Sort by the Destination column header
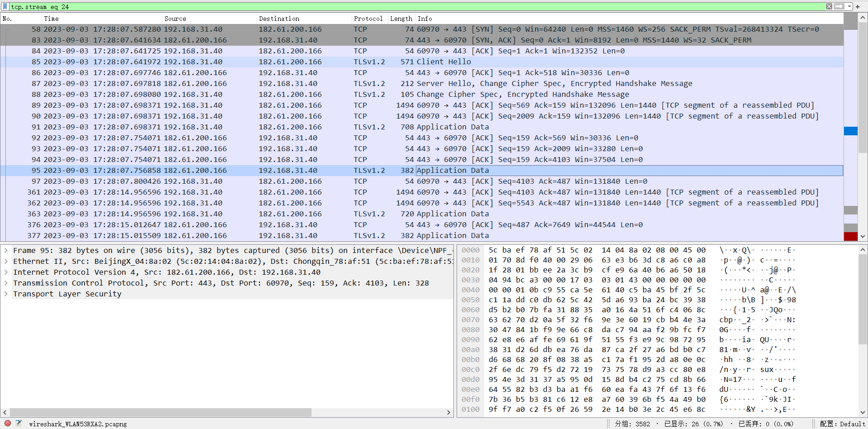The image size is (868, 429). point(304,19)
